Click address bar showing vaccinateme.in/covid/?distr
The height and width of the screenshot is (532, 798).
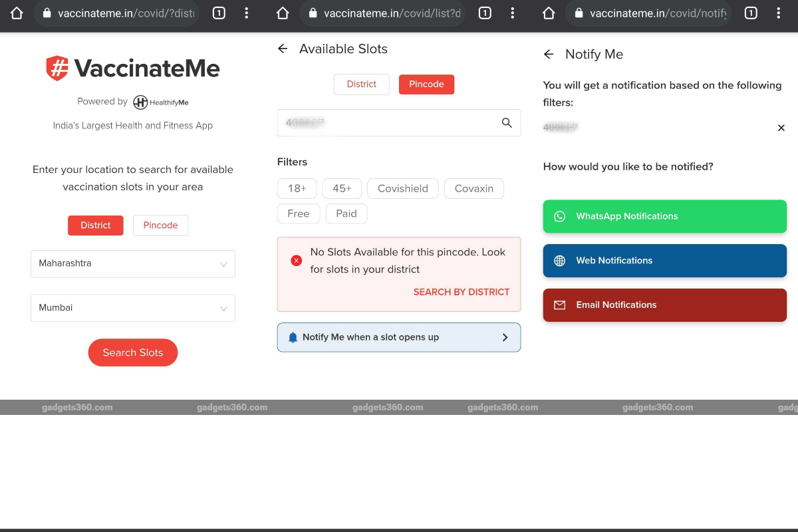[x=116, y=13]
